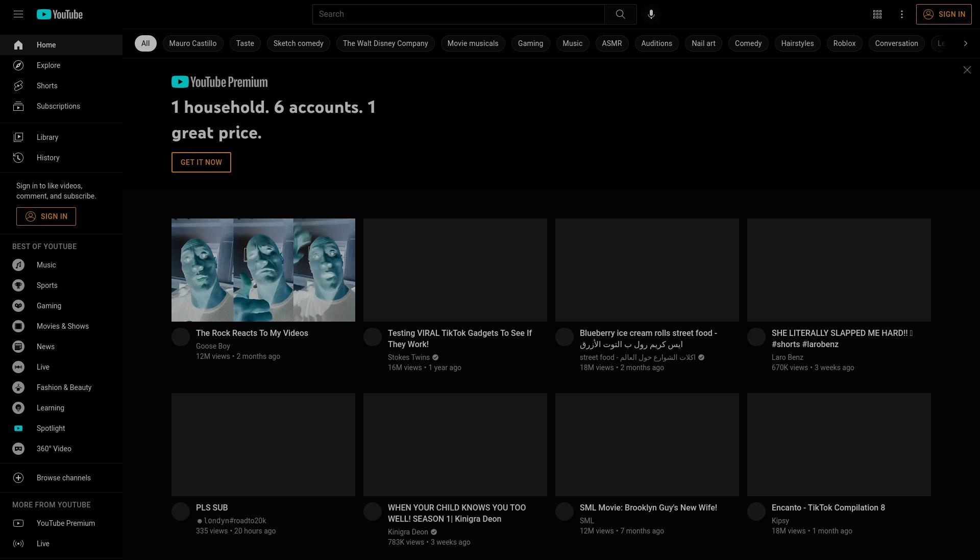Click the Sports trophy icon
Image resolution: width=980 pixels, height=560 pixels.
coord(18,285)
